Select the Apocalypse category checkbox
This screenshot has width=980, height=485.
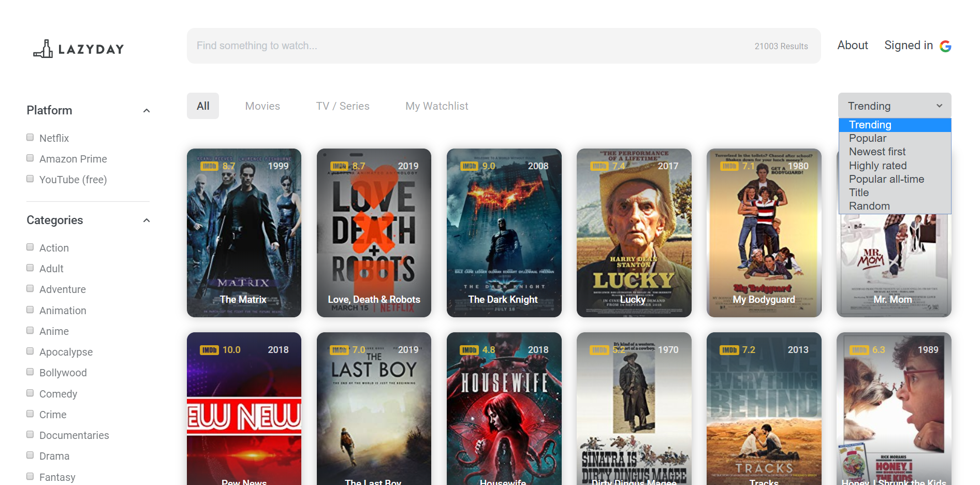pyautogui.click(x=30, y=351)
